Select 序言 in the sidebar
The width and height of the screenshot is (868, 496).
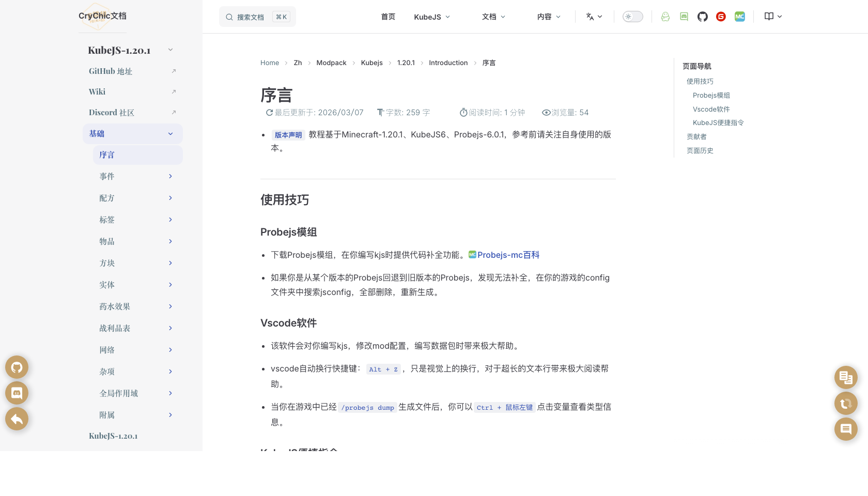point(137,155)
